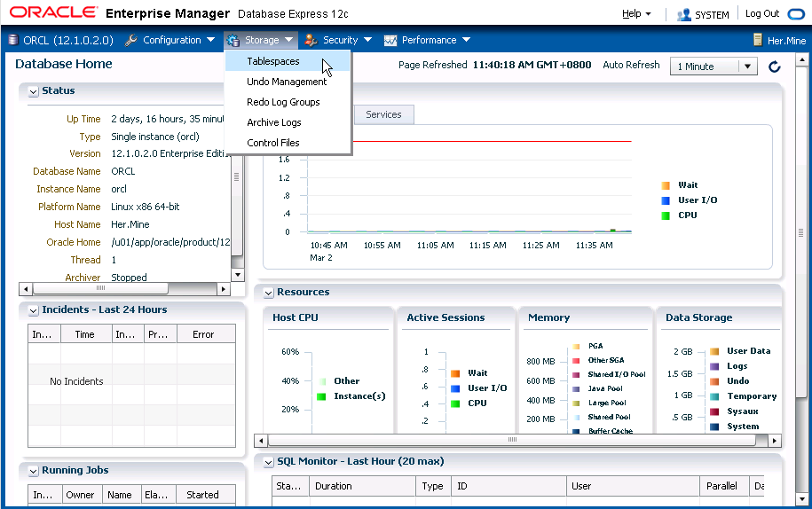
Task: Click the Temporary legend swatch in Data Storage
Action: click(714, 396)
